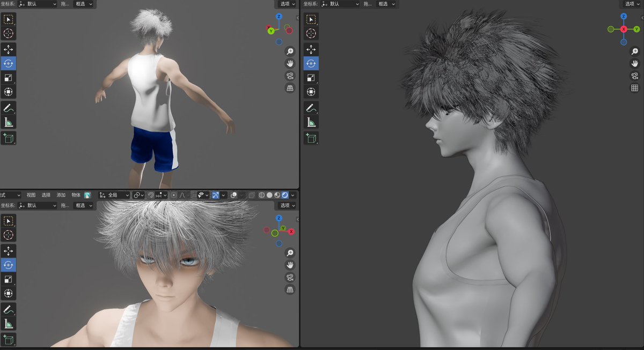Open 框选 dropdown in right viewport
The width and height of the screenshot is (644, 350).
coord(386,4)
